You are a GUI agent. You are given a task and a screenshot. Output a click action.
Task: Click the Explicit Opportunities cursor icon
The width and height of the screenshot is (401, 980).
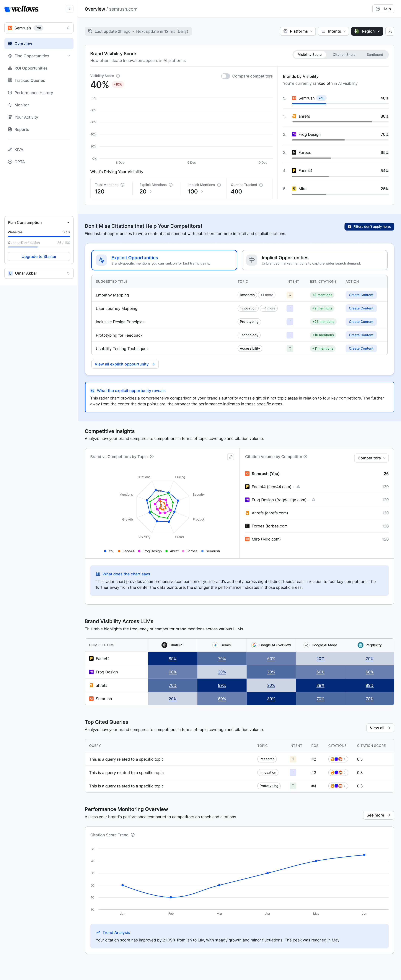[102, 260]
